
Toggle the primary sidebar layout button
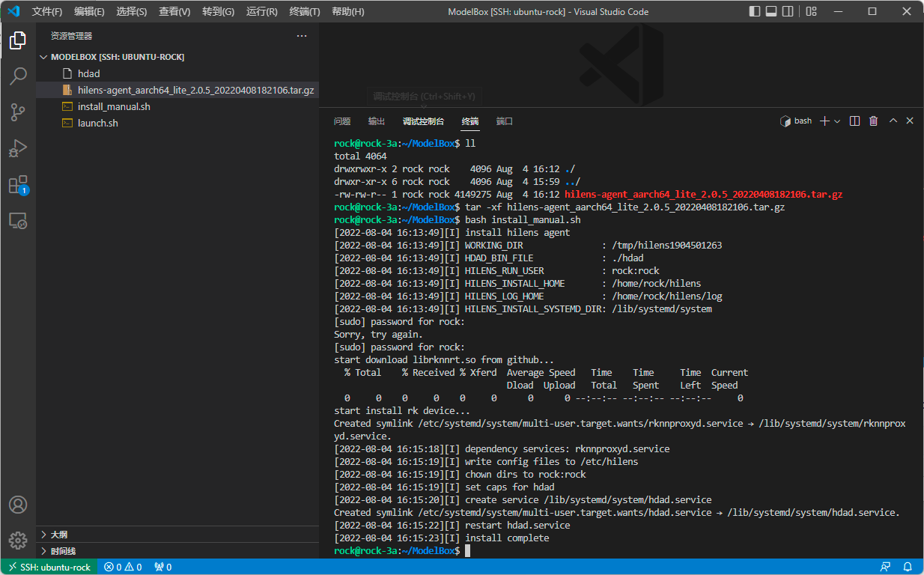(754, 11)
